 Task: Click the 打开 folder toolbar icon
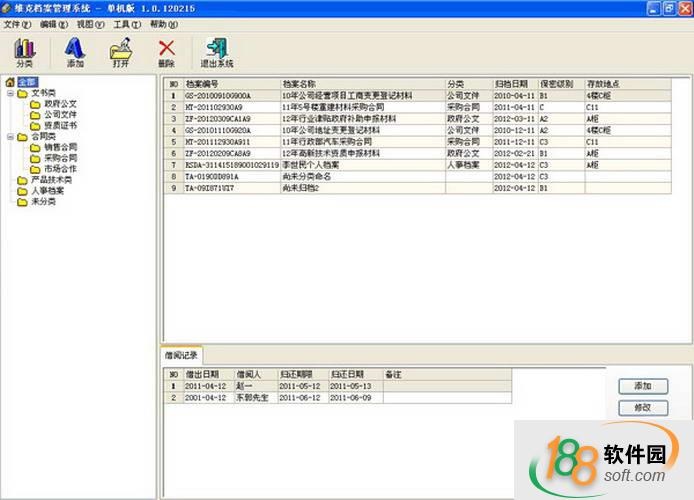pos(121,52)
